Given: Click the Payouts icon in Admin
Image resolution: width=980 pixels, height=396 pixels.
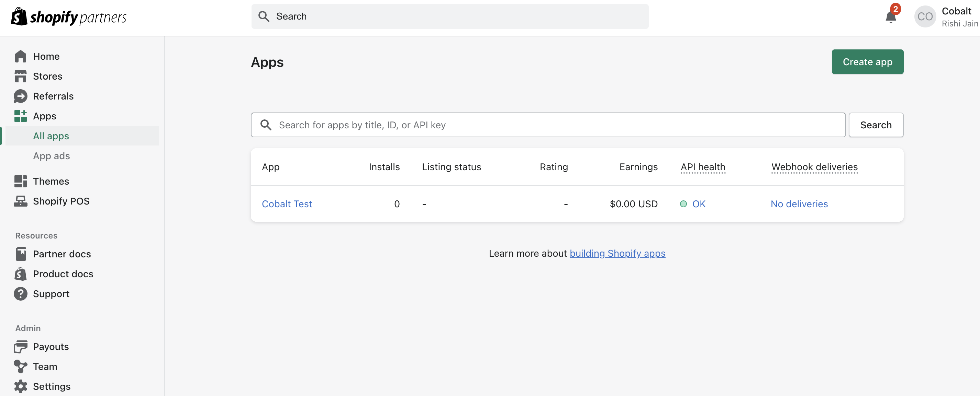Looking at the screenshot, I should (x=21, y=347).
